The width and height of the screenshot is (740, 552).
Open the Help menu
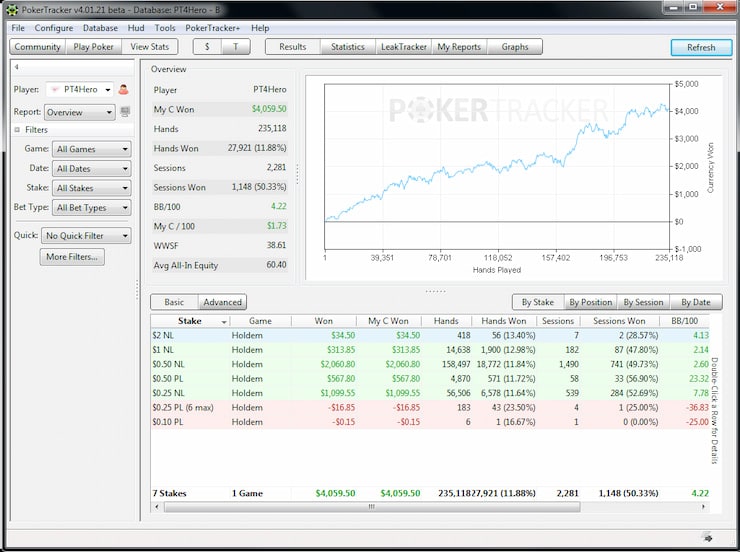[x=260, y=28]
